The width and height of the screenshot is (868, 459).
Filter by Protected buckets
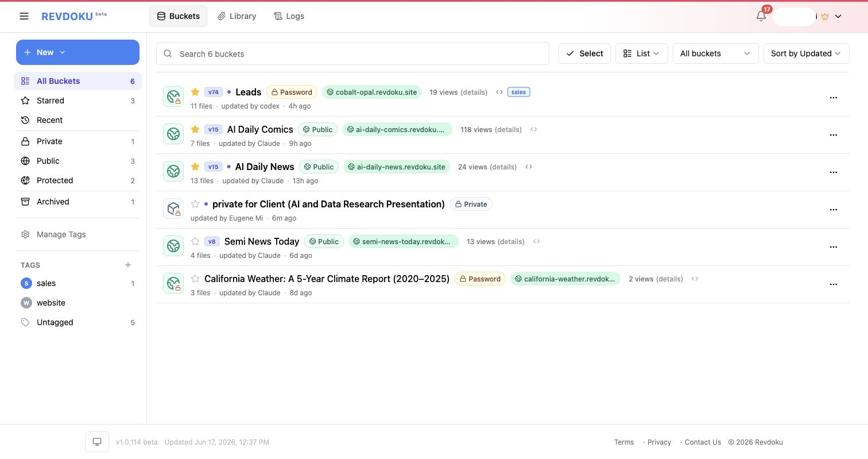pyautogui.click(x=77, y=180)
